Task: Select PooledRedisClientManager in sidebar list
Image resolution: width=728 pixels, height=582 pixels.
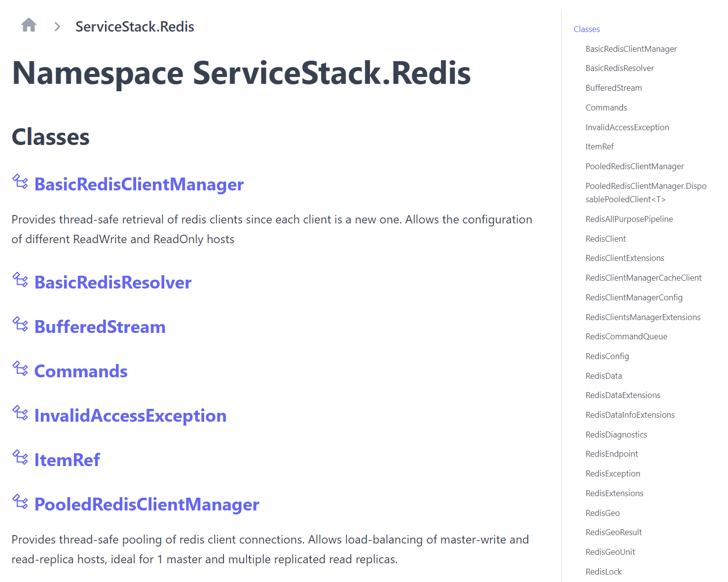Action: [634, 166]
